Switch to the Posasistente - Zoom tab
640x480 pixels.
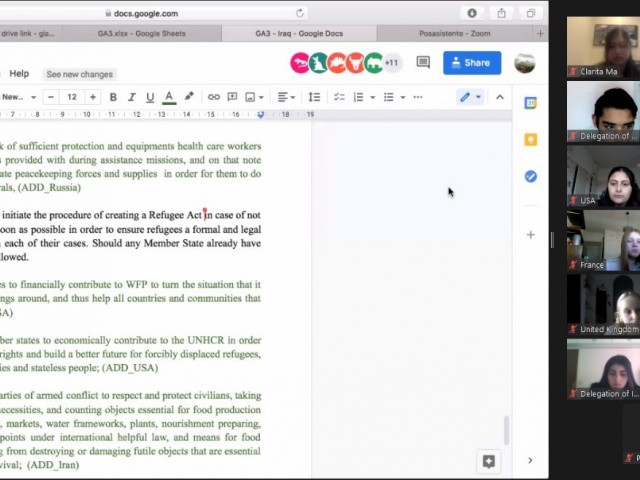click(x=455, y=33)
